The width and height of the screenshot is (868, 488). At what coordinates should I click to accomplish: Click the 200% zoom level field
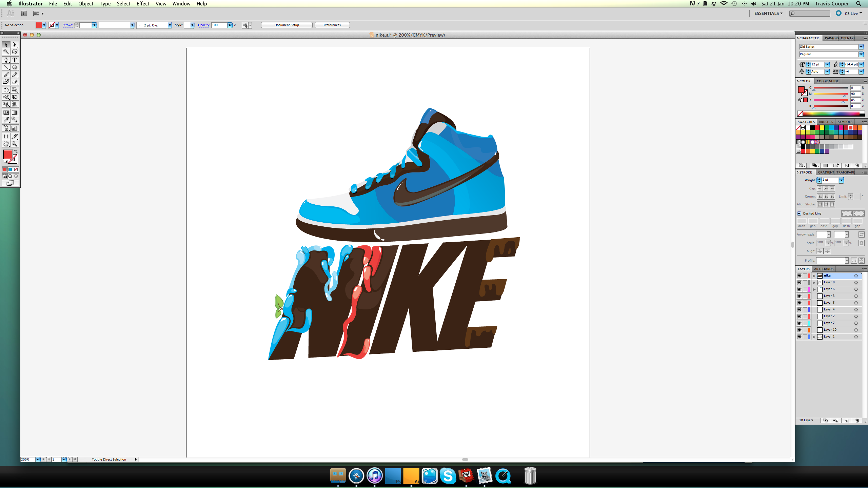(28, 460)
